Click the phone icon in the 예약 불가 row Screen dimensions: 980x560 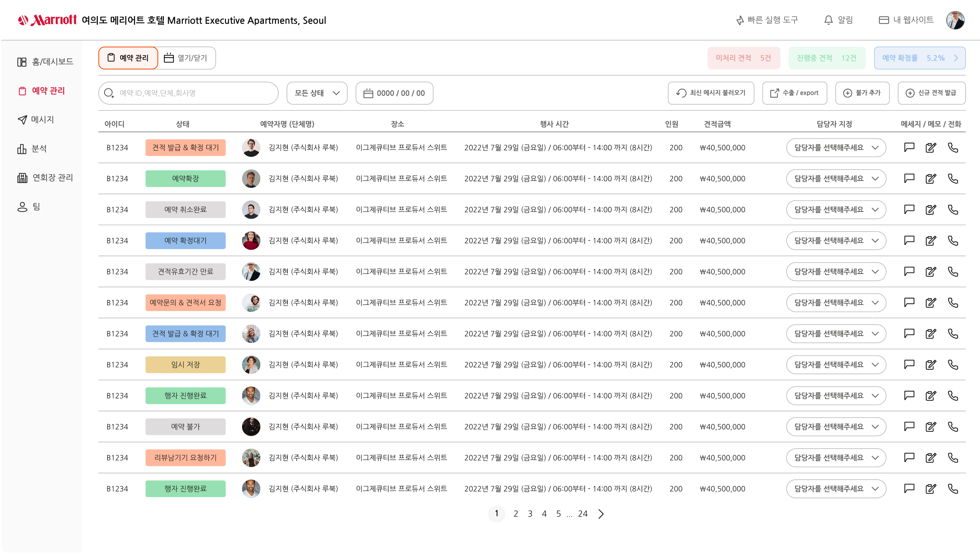click(x=953, y=427)
